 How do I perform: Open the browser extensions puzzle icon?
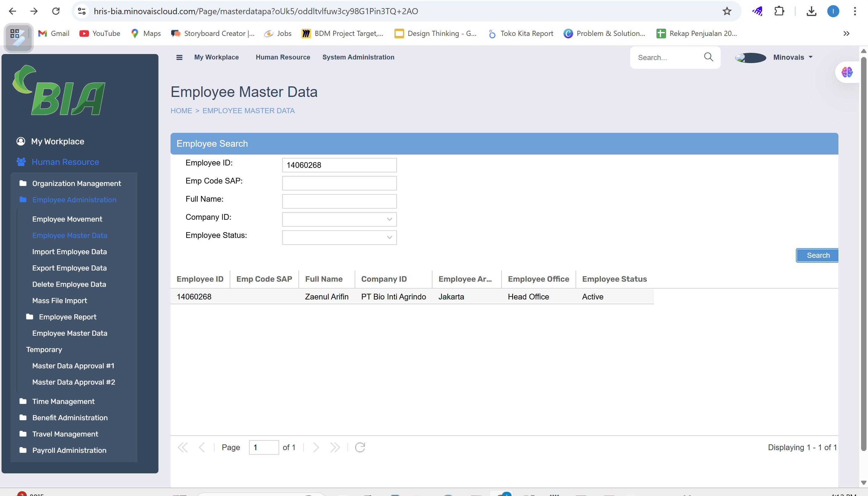click(x=779, y=11)
